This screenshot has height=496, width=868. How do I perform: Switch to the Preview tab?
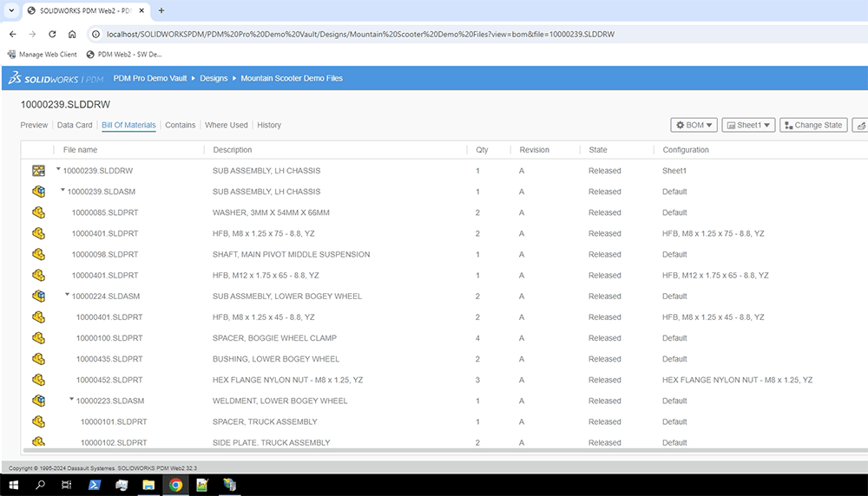[34, 125]
